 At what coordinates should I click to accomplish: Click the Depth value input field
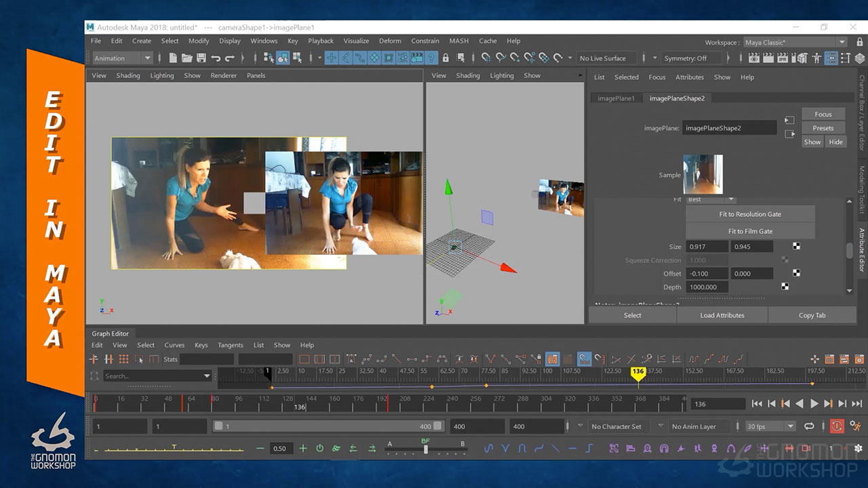(x=707, y=287)
